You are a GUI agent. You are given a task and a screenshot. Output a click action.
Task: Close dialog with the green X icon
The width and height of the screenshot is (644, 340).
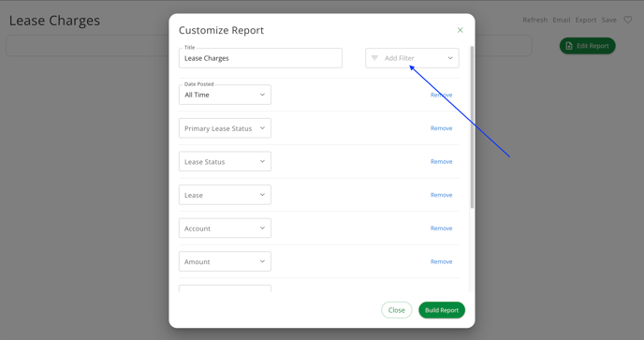[460, 30]
